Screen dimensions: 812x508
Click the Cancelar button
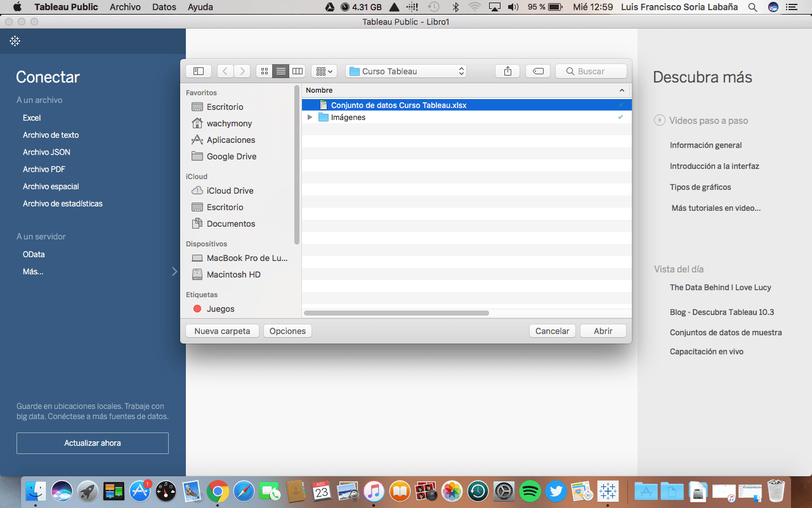553,331
